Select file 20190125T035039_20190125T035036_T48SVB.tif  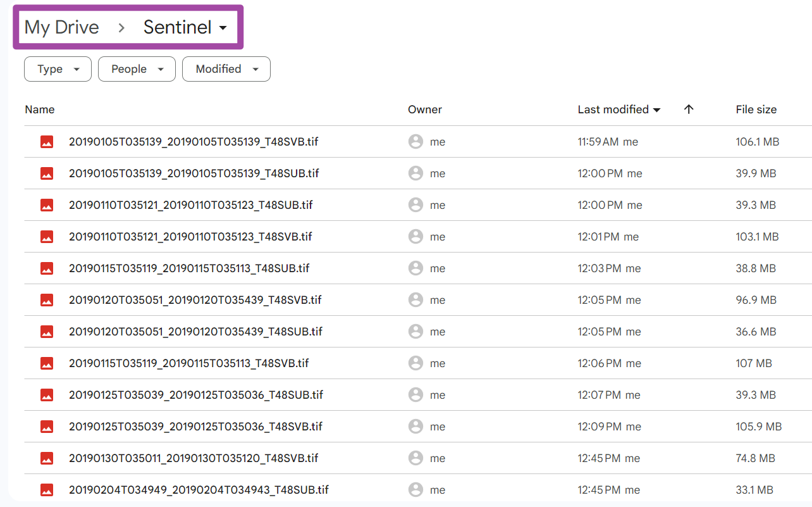[x=196, y=427]
